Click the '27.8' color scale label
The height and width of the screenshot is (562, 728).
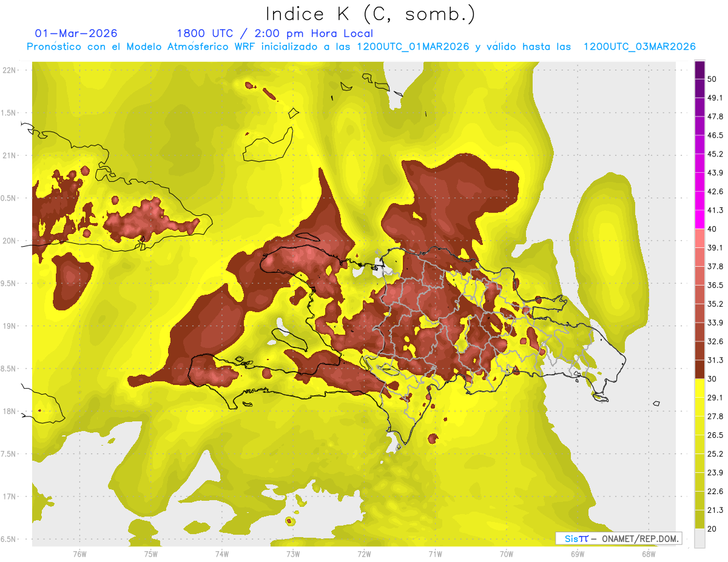pyautogui.click(x=715, y=416)
